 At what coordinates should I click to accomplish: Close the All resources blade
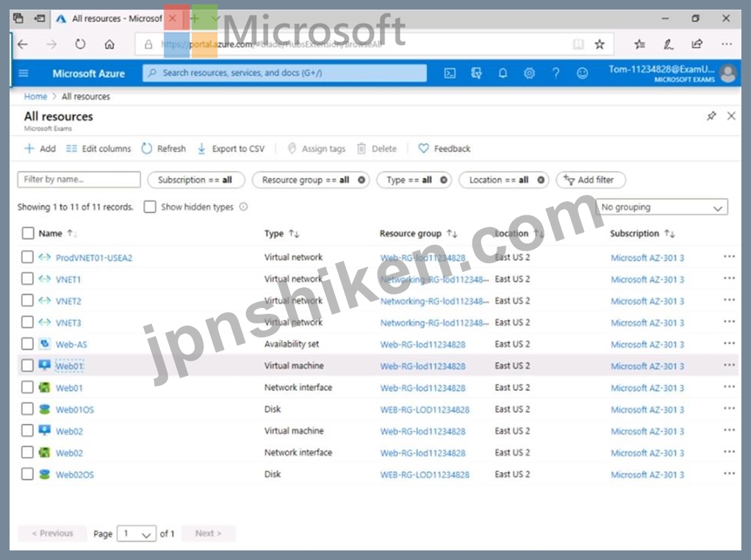[x=731, y=116]
